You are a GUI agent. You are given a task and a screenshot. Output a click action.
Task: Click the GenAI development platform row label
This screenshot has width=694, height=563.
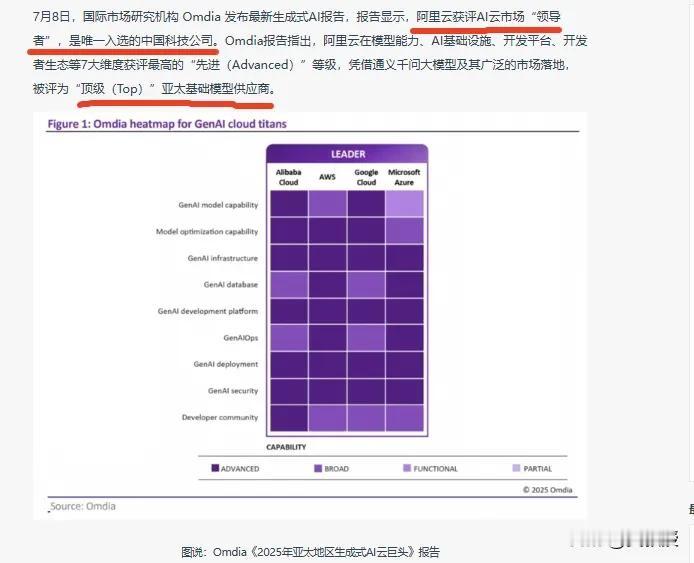click(208, 311)
